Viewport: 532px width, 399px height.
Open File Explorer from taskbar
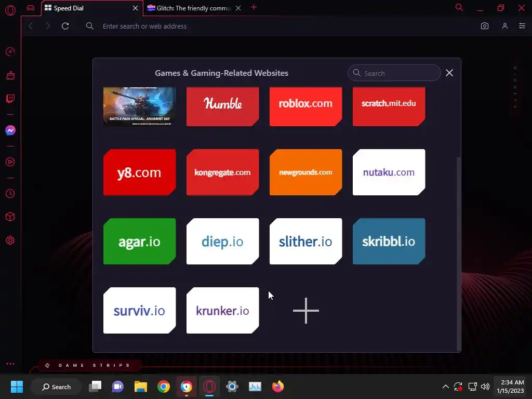coord(140,387)
